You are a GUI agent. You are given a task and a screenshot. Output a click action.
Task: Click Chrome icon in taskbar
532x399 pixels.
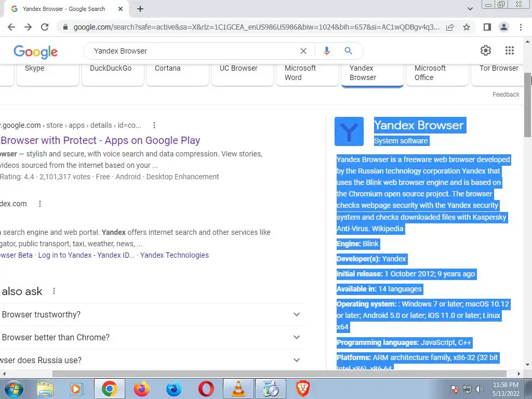[109, 389]
